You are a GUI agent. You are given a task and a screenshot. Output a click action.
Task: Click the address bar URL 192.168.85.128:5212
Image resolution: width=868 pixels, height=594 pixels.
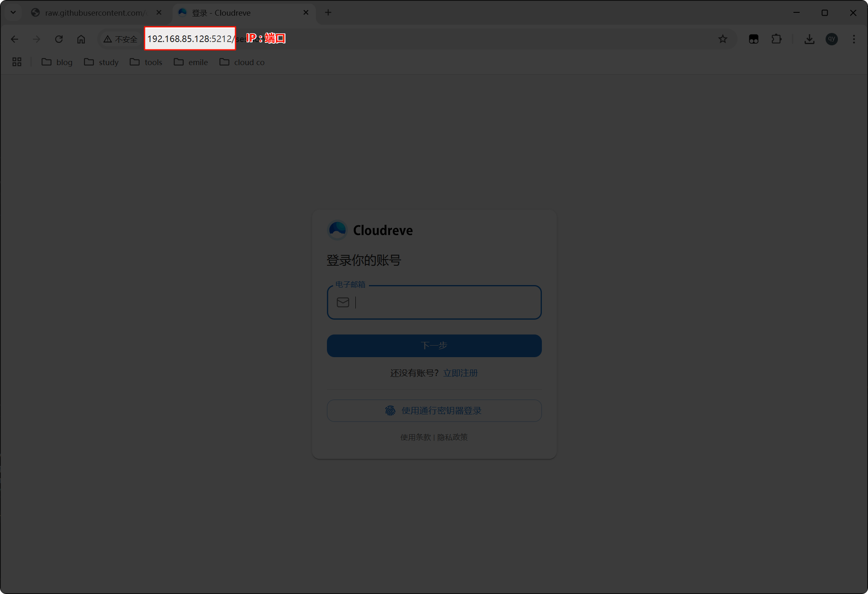[190, 39]
